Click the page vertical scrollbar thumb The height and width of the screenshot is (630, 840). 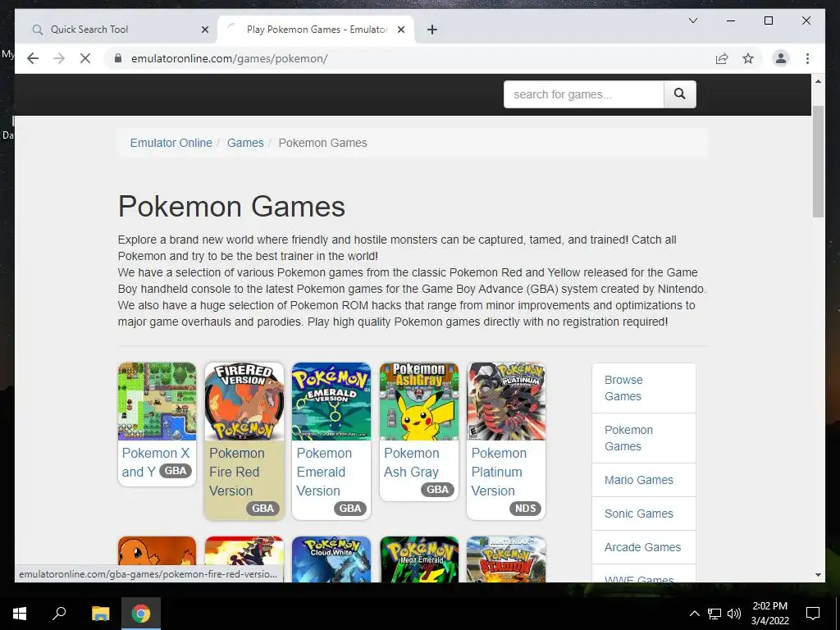[x=818, y=162]
